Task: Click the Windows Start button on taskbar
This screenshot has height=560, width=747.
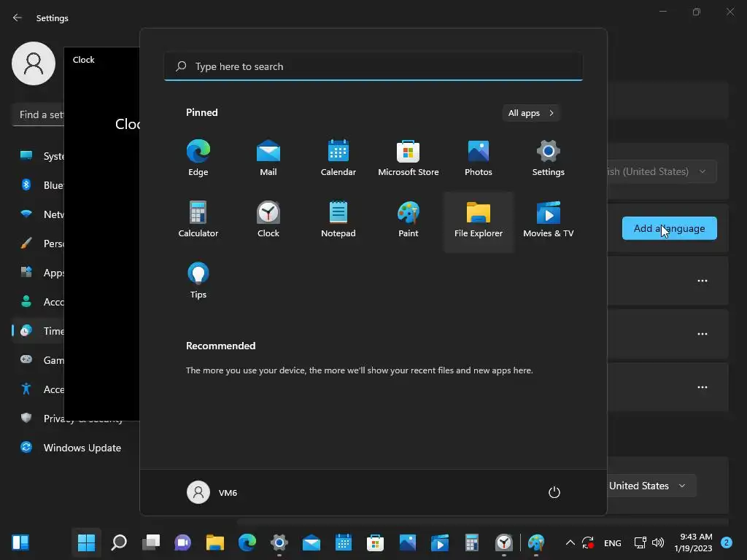Action: pos(86,542)
